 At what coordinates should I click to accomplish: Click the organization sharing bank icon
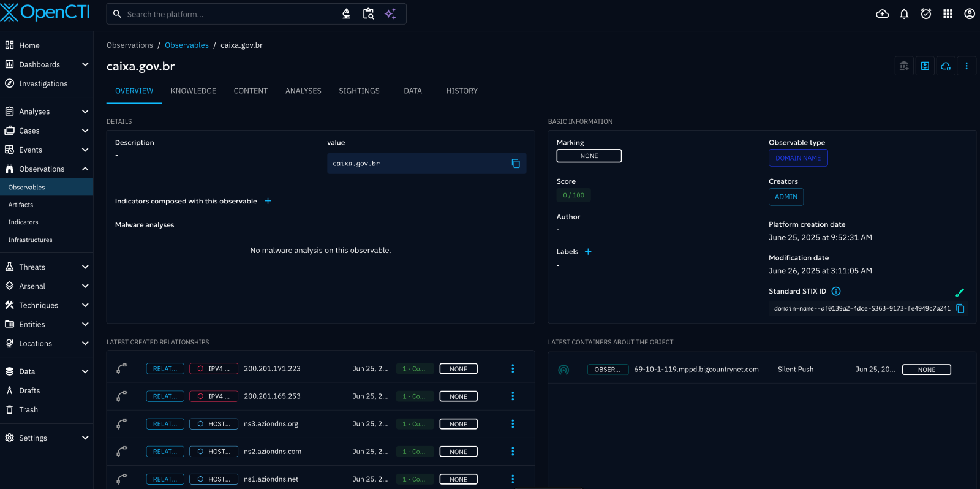[x=904, y=66]
